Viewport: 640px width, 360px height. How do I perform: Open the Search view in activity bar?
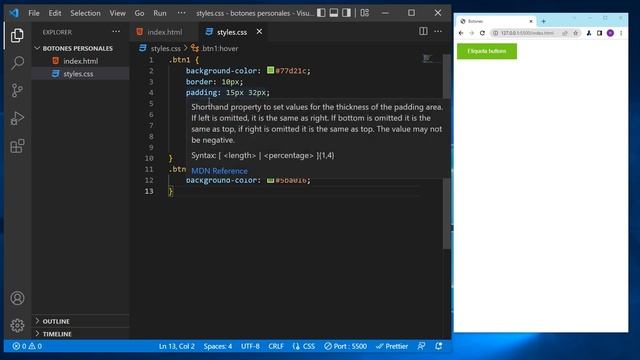click(x=17, y=63)
